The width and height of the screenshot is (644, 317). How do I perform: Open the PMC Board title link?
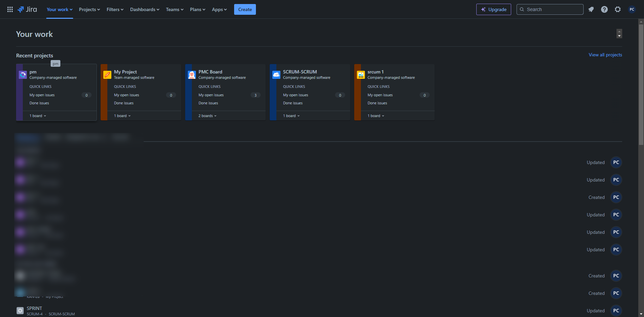point(210,72)
